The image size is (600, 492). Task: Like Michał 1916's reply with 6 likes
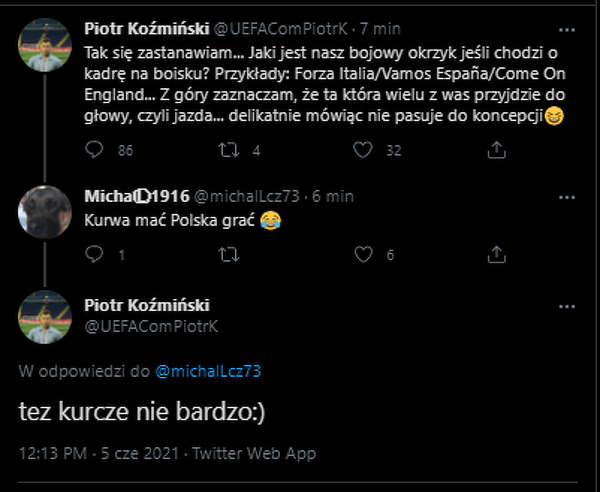[365, 255]
